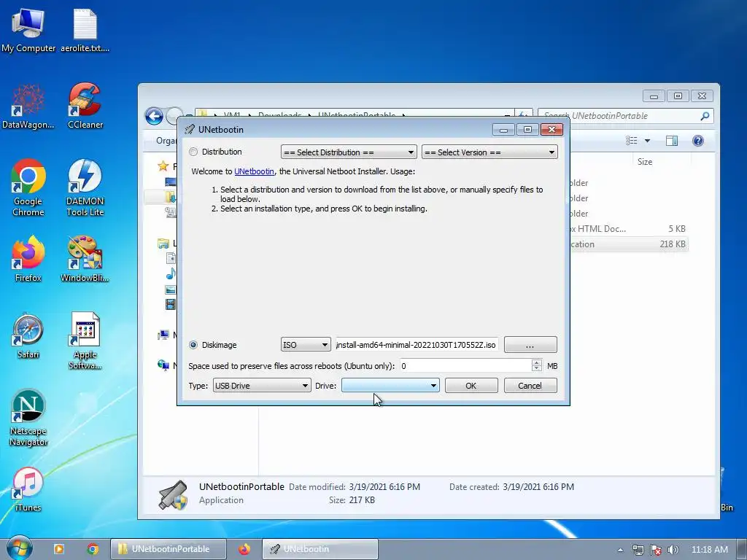This screenshot has width=747, height=560.
Task: Click volume speaker icon in tray
Action: [673, 550]
